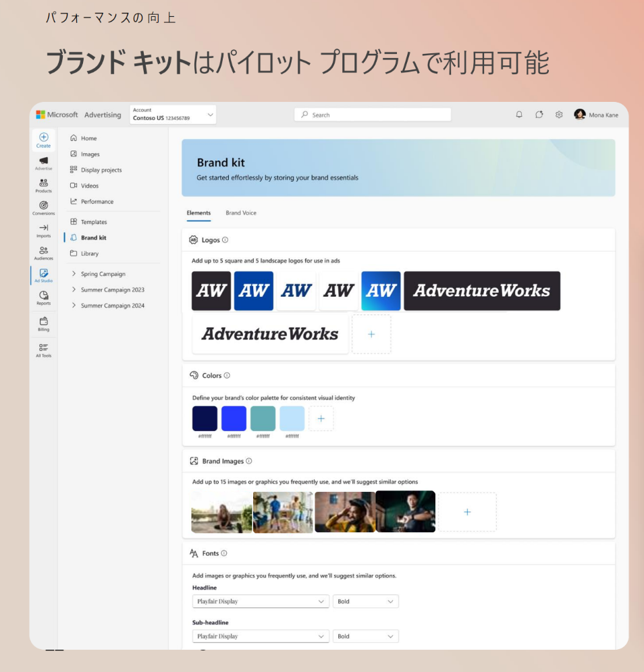
Task: Open the Sub-headline Bold weight dropdown
Action: coord(366,636)
